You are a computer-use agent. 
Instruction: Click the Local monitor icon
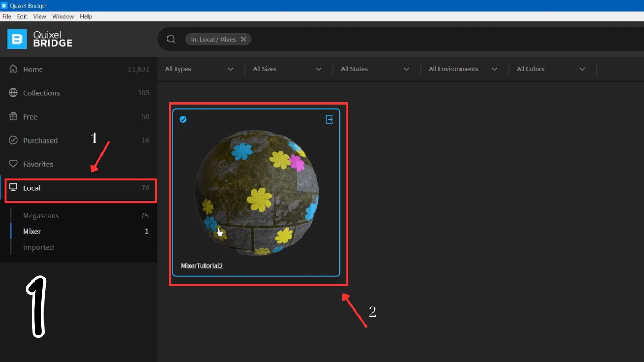[13, 188]
